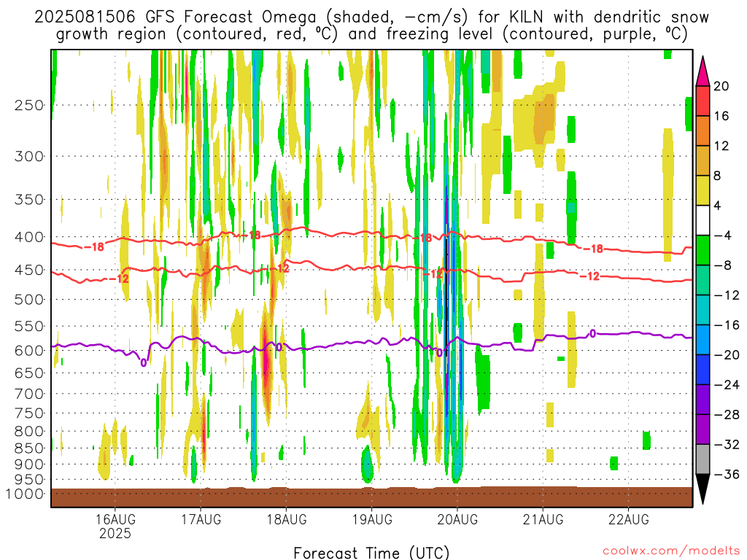
Task: Click the green swatch between -4 and -8
Action: click(x=703, y=250)
